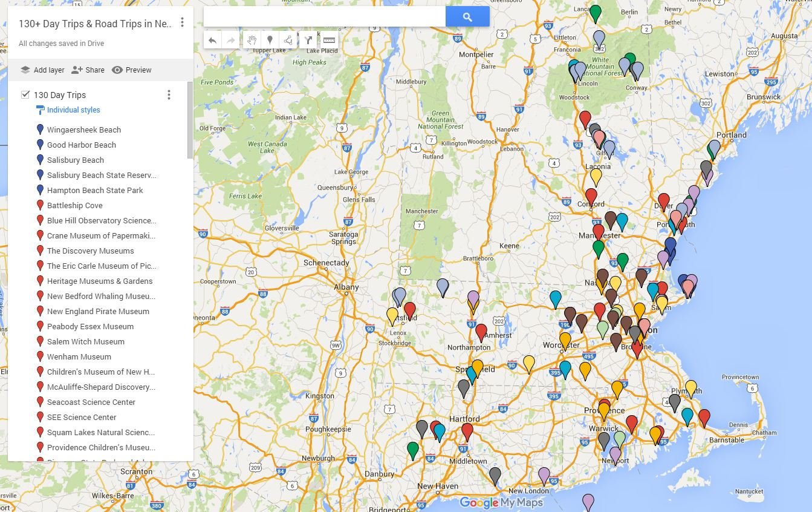Select the hand pan tool

[x=252, y=41]
